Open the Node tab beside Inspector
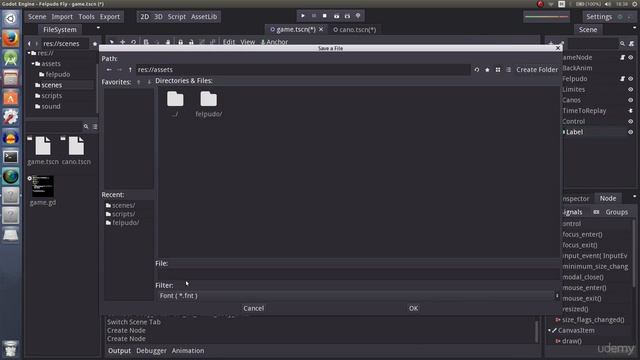 pyautogui.click(x=608, y=198)
